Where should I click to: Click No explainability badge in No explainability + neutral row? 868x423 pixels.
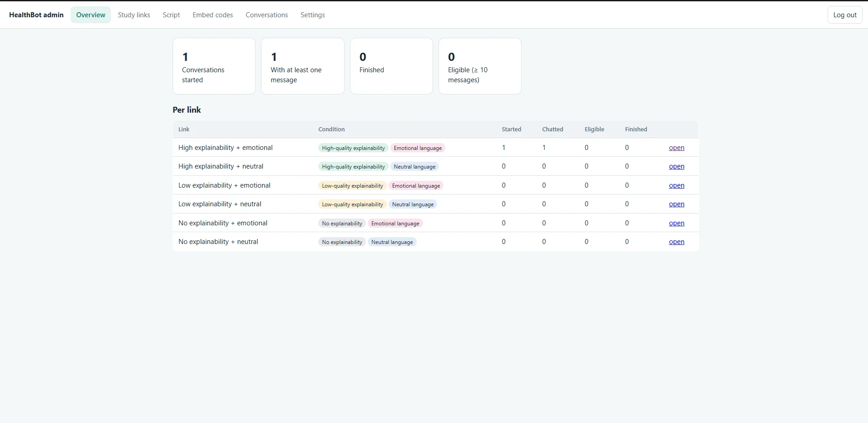click(x=342, y=242)
